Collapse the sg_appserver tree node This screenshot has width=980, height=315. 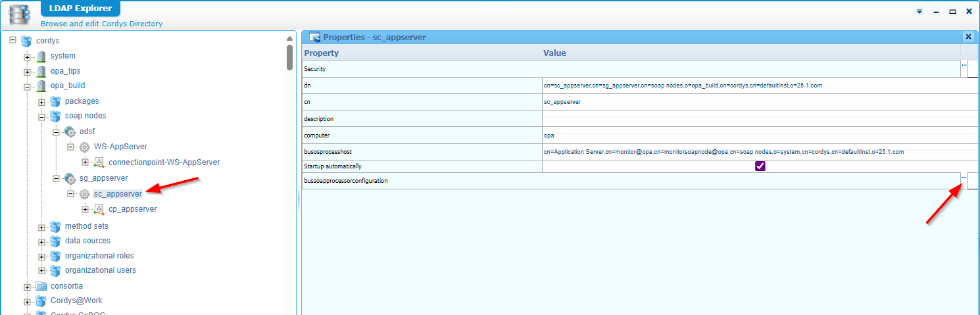point(57,179)
